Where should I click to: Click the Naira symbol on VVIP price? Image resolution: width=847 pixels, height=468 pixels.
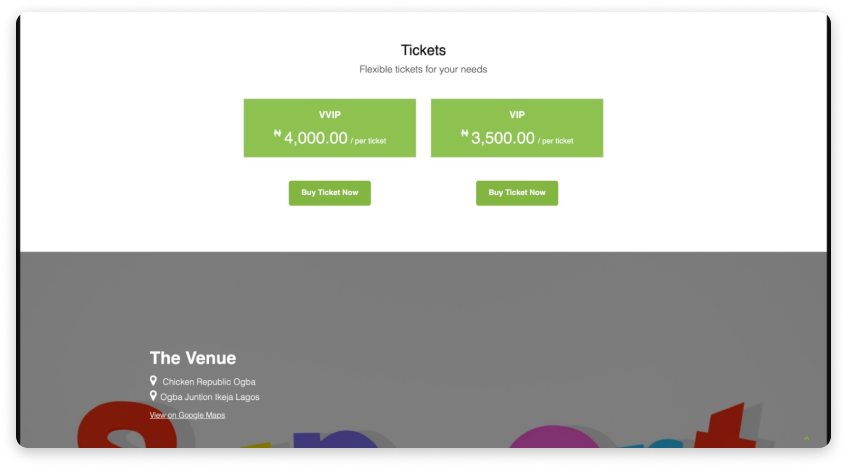(x=278, y=133)
